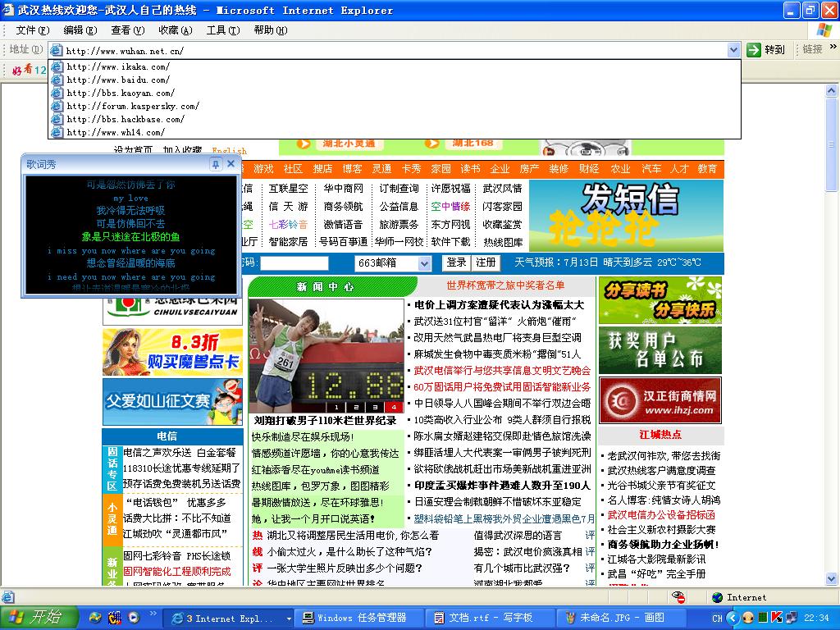The width and height of the screenshot is (840, 630).
Task: Click the privacy report eye icon in status bar
Action: [678, 597]
